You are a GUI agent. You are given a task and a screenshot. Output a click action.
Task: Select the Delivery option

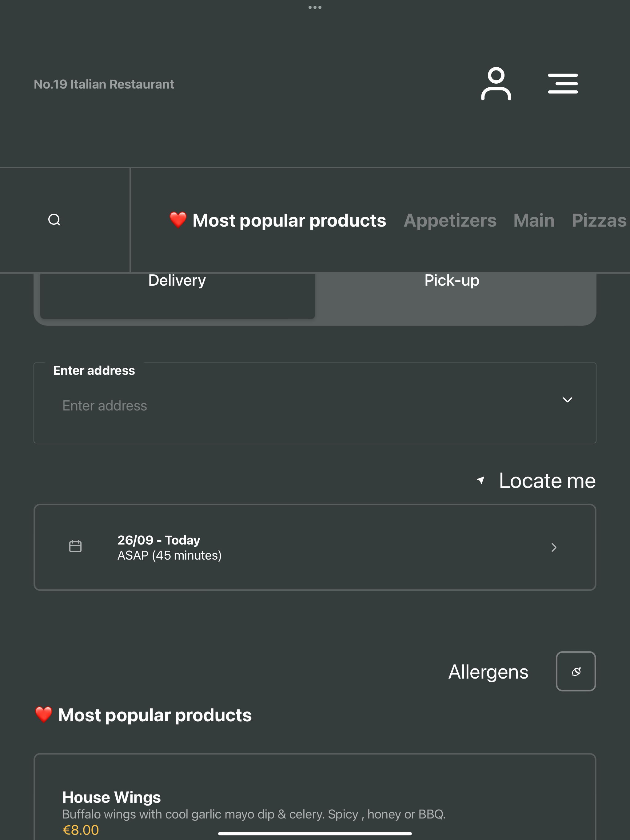coord(177,295)
